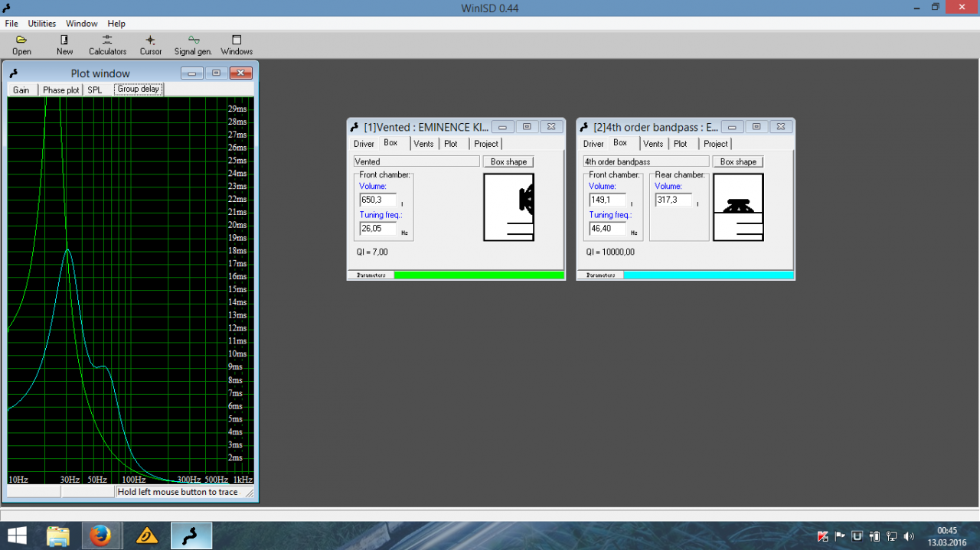Viewport: 980px width, 550px height.
Task: Select Box tab in bandpass project
Action: click(620, 143)
